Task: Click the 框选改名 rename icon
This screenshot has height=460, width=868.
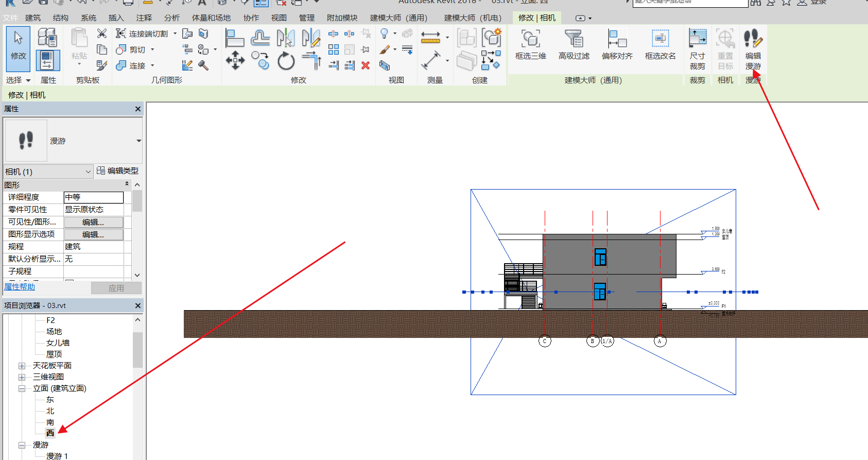Action: tap(660, 39)
